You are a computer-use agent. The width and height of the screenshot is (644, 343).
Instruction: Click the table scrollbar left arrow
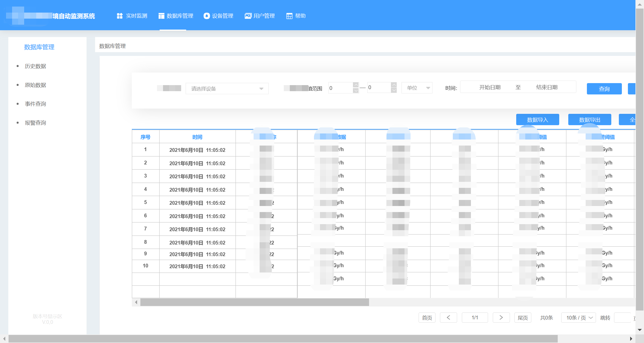click(x=136, y=302)
